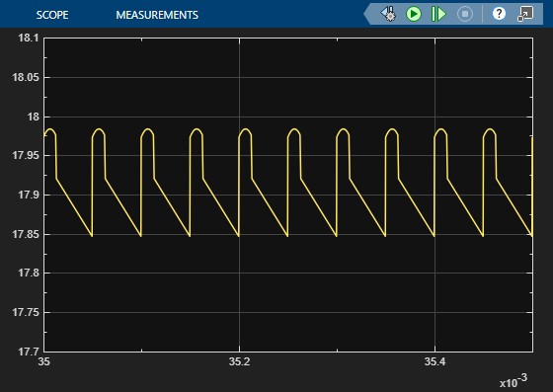Click the 17.75 y-axis tick label
The height and width of the screenshot is (392, 553).
click(26, 312)
